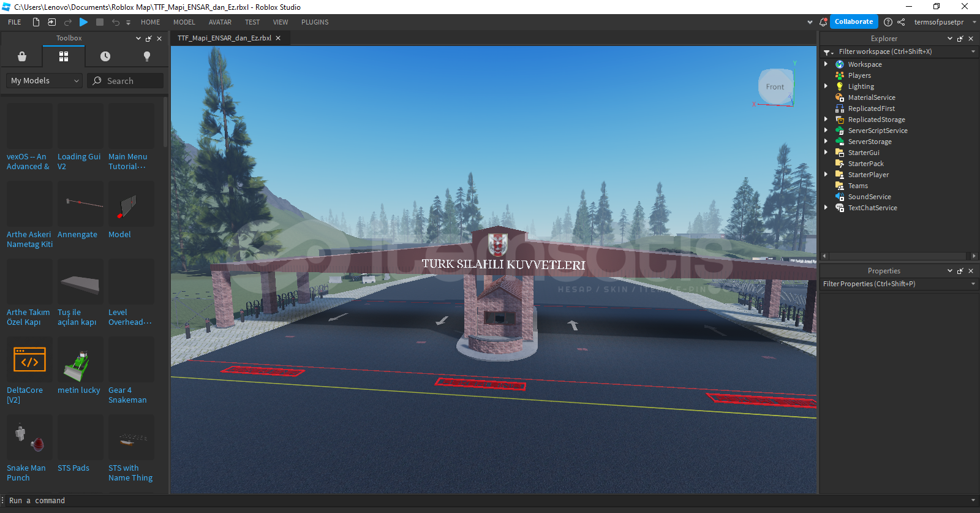Screen dimensions: 980x513
Task: Click the open file icon in the top bar
Action: (52, 22)
